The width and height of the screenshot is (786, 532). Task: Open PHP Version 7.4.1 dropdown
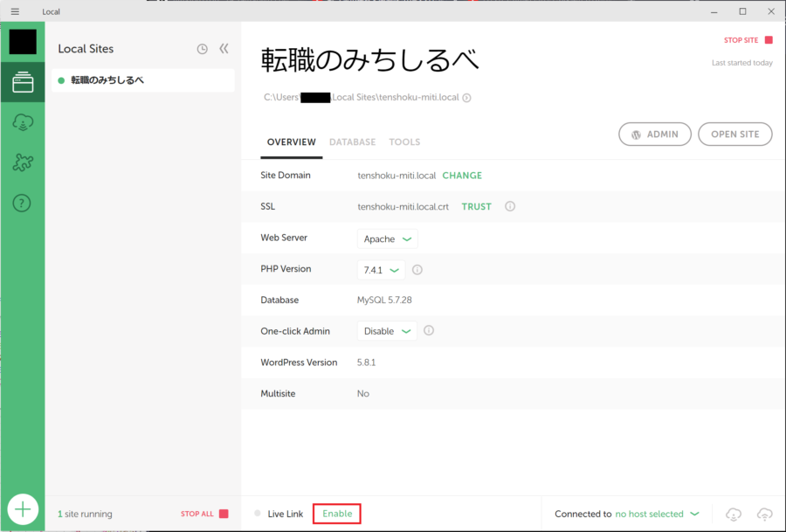coord(381,270)
